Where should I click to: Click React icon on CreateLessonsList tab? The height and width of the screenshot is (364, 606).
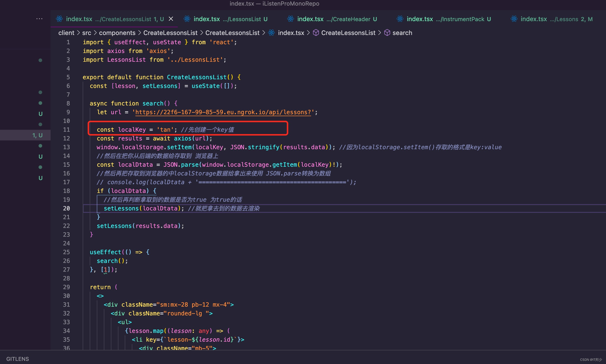click(59, 19)
